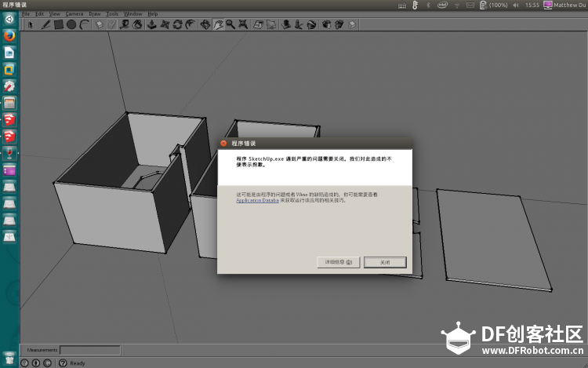This screenshot has height=368, width=588.
Task: Open the Edit menu
Action: (39, 14)
